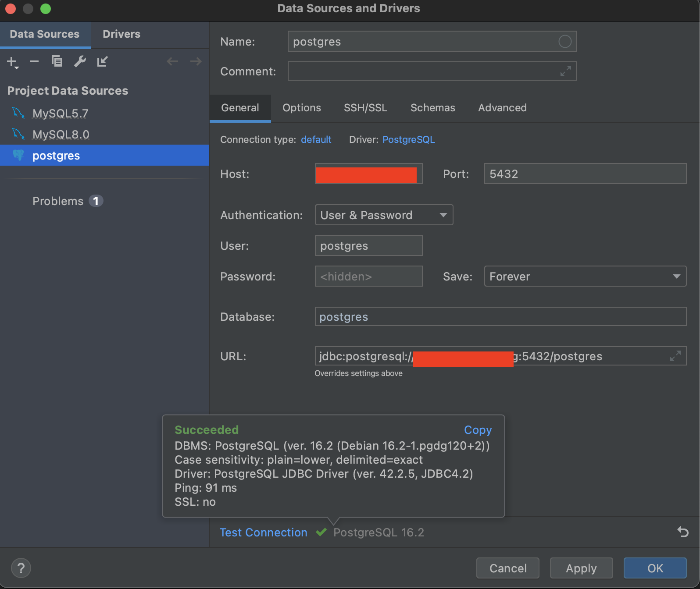This screenshot has width=700, height=589.
Task: Click the color circle in Name field
Action: [565, 42]
